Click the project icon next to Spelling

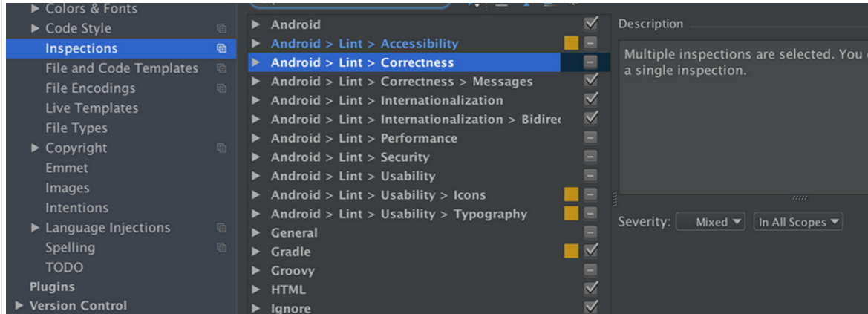pyautogui.click(x=221, y=248)
